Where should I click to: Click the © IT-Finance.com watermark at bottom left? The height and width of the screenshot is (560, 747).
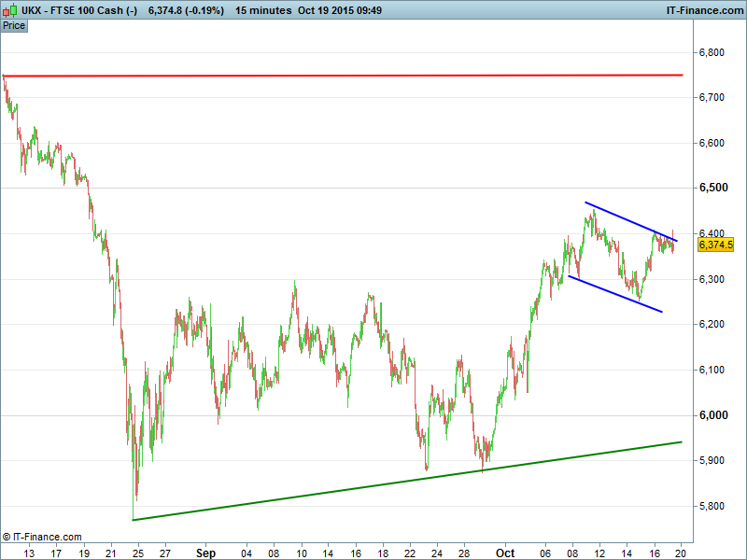(x=43, y=537)
